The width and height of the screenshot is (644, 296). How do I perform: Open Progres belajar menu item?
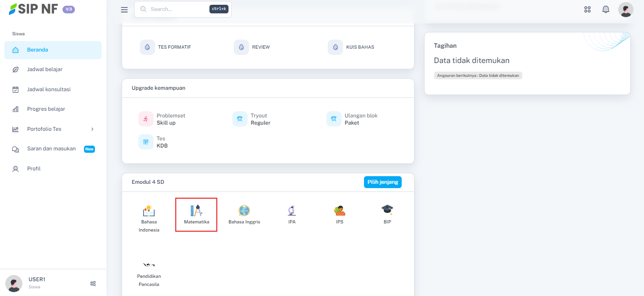(46, 109)
